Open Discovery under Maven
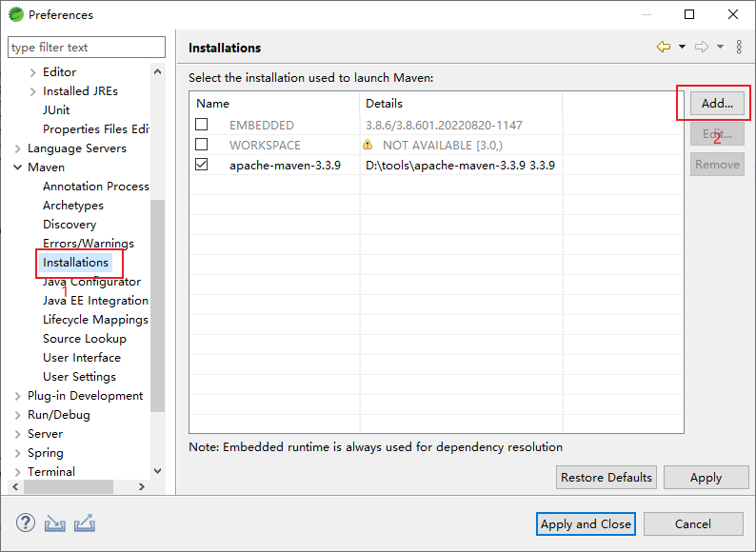The height and width of the screenshot is (552, 756). pos(70,225)
